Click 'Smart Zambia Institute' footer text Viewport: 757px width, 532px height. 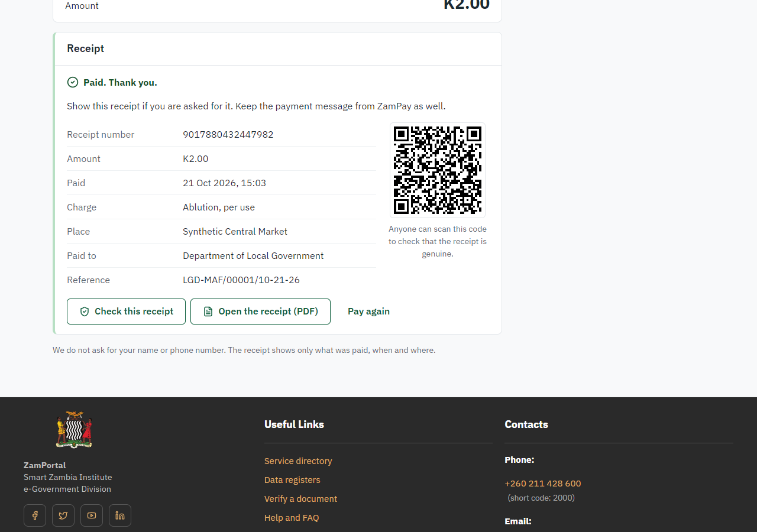coord(67,477)
